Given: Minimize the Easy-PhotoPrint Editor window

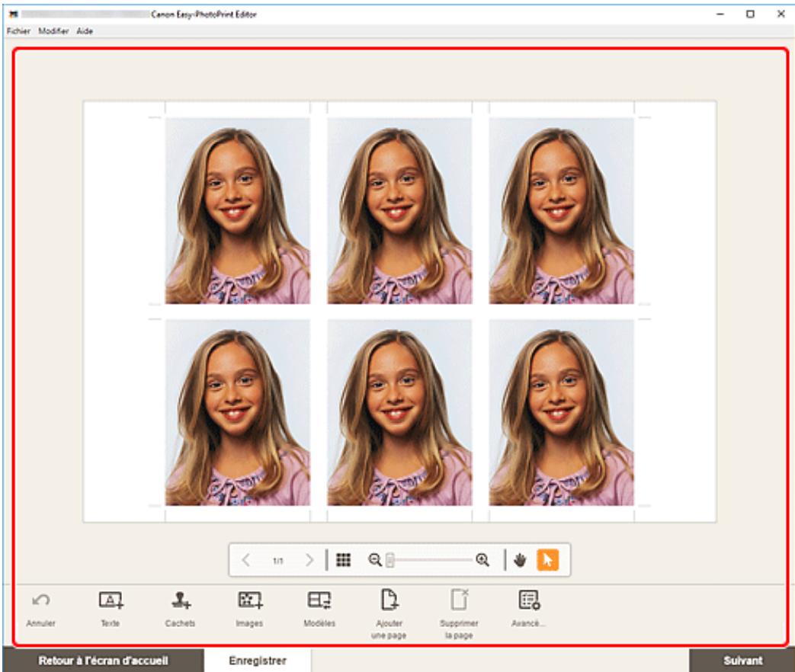Looking at the screenshot, I should coord(720,14).
